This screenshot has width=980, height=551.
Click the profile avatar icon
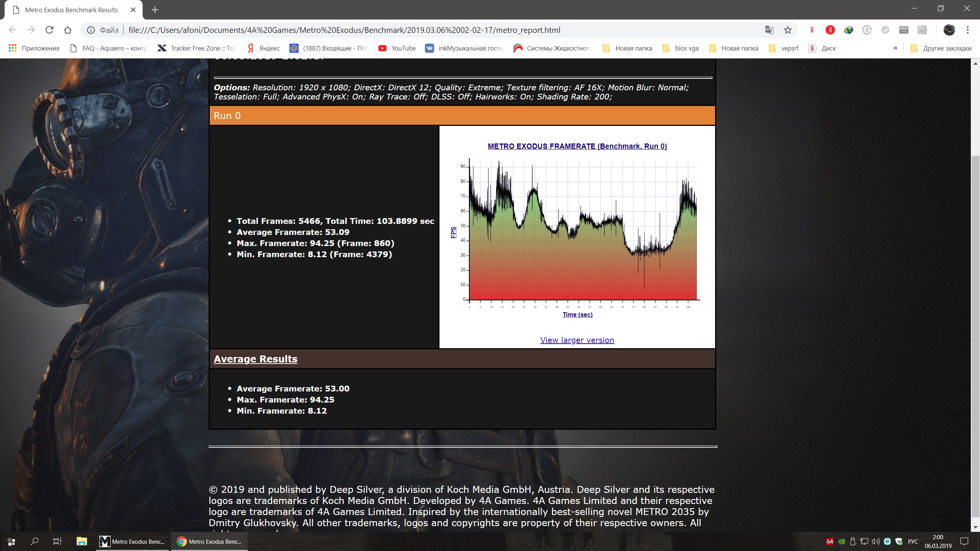(949, 30)
